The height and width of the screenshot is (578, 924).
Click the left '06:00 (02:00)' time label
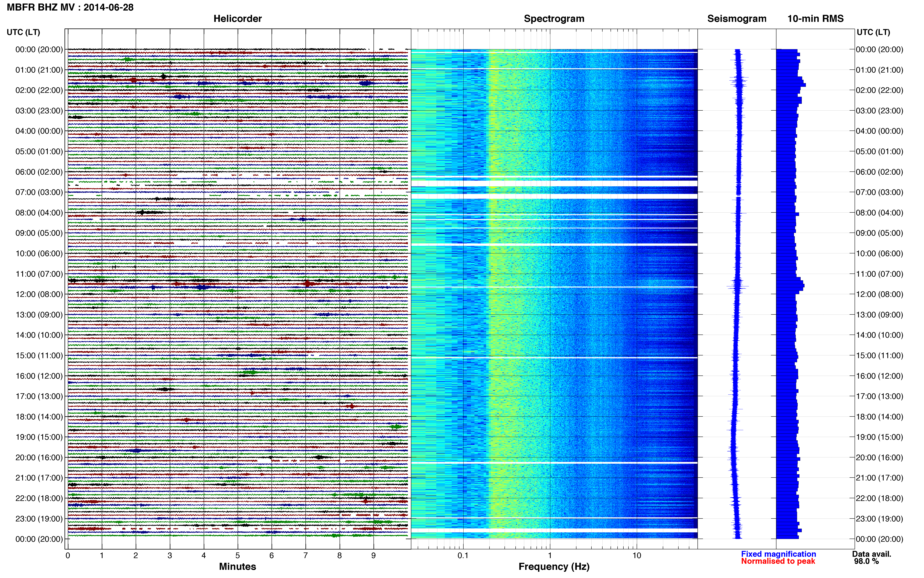coord(39,172)
